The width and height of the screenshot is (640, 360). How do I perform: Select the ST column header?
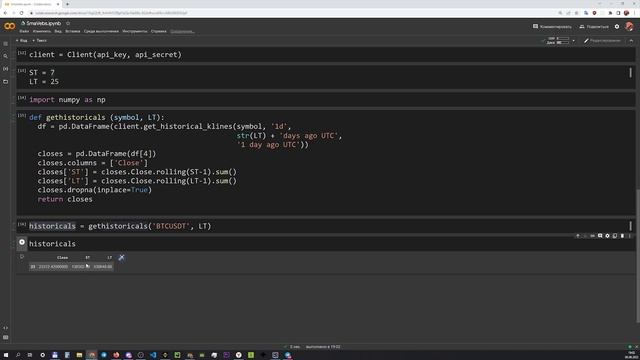(x=87, y=258)
